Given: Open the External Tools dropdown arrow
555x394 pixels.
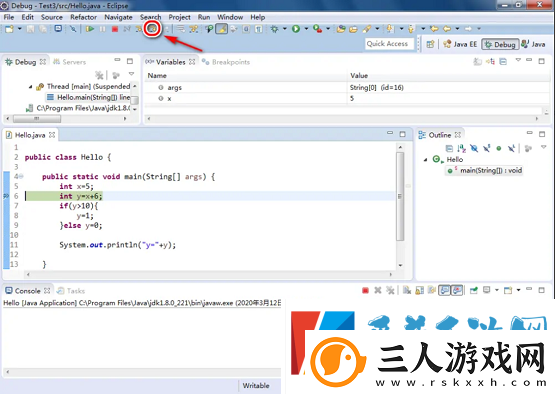Looking at the screenshot, I should pos(328,29).
